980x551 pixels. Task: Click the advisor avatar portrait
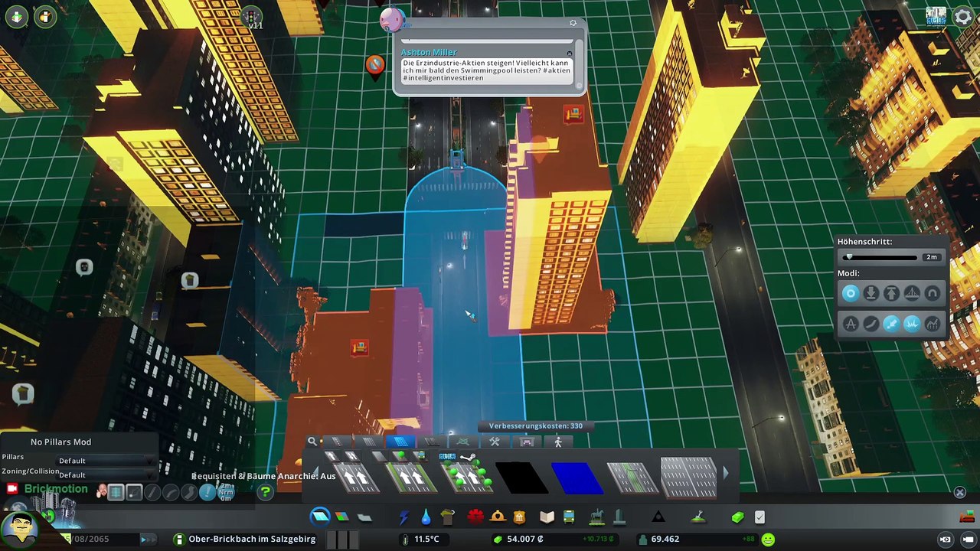(20, 528)
